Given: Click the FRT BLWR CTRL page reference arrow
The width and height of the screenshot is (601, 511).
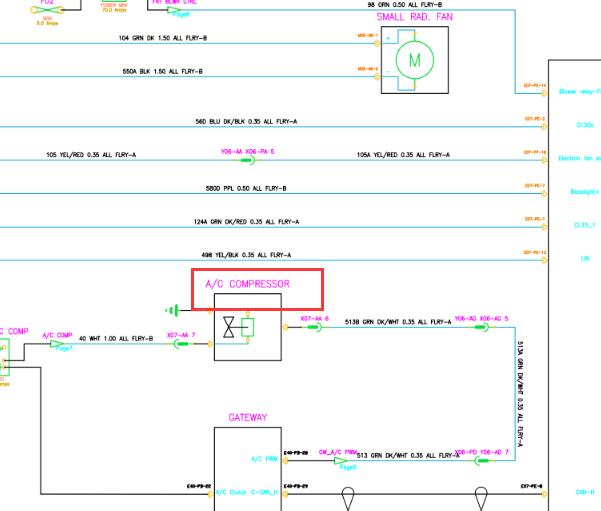Looking at the screenshot, I should tap(174, 10).
